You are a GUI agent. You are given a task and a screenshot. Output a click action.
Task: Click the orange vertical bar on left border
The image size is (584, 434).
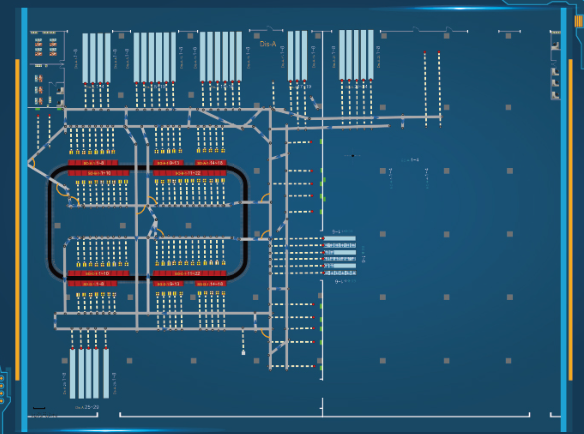(17, 219)
